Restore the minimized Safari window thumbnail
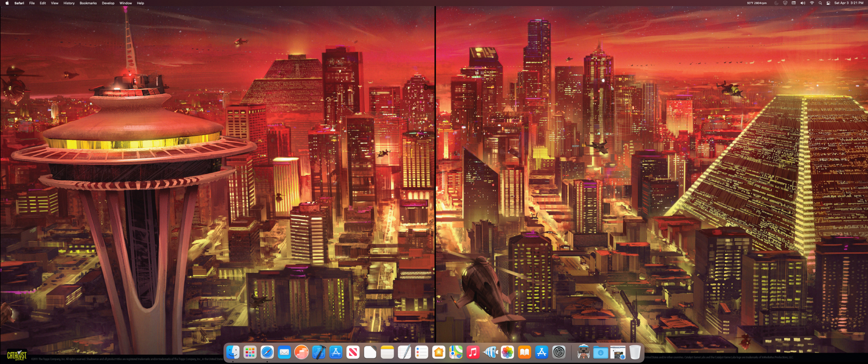868x364 pixels. click(x=618, y=352)
